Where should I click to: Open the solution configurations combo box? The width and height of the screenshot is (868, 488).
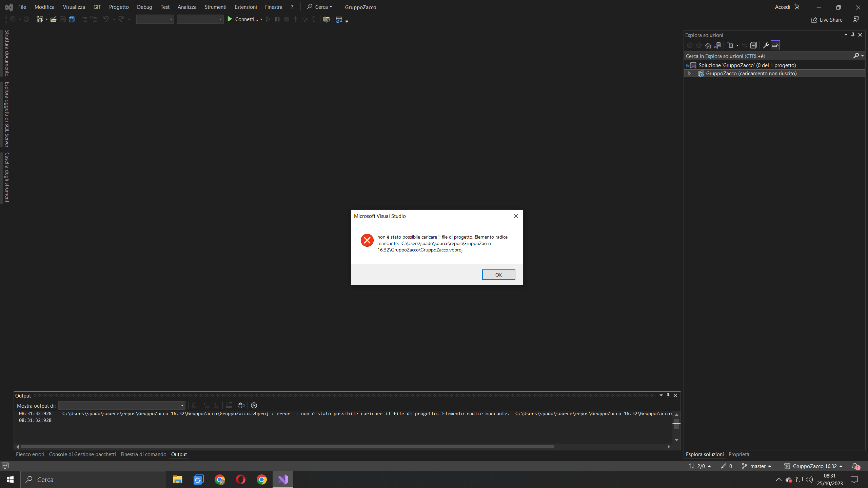coord(155,19)
